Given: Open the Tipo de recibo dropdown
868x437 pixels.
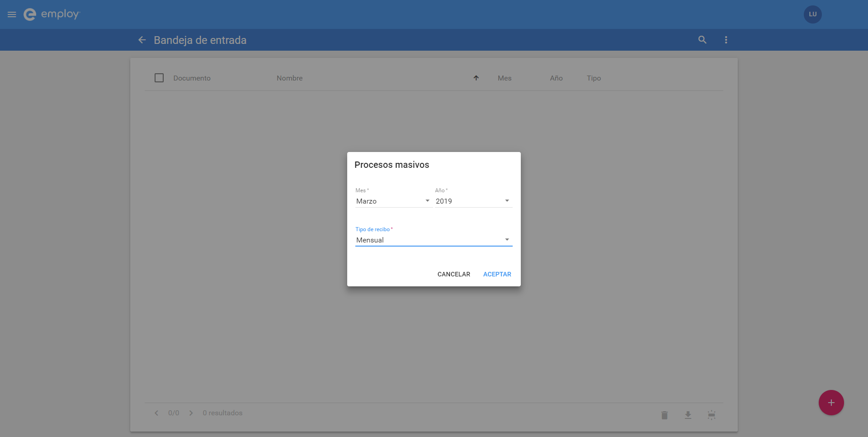Looking at the screenshot, I should 434,240.
